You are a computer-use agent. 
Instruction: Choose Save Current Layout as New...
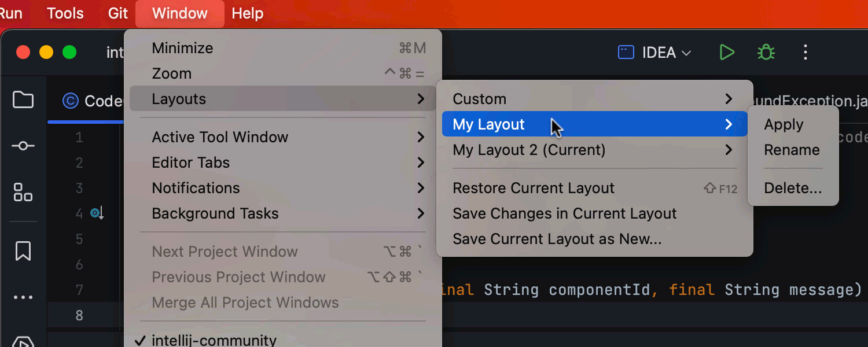tap(557, 239)
